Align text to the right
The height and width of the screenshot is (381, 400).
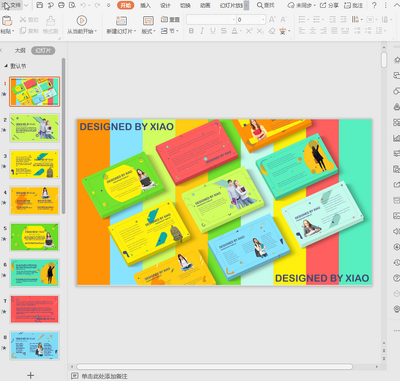[324, 31]
